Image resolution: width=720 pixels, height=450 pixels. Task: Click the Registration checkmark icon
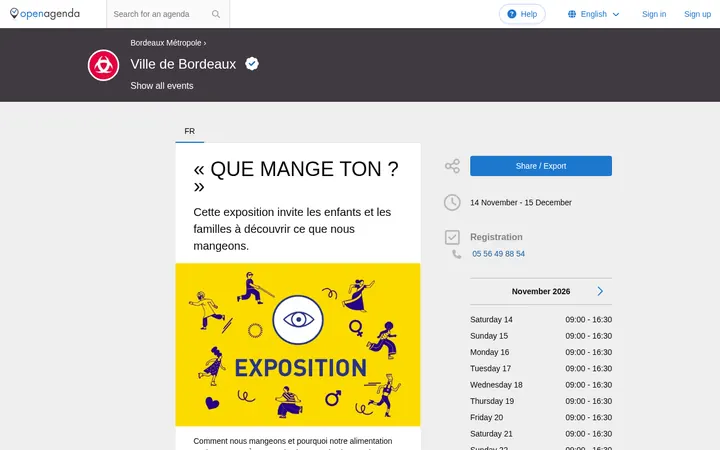pos(452,237)
